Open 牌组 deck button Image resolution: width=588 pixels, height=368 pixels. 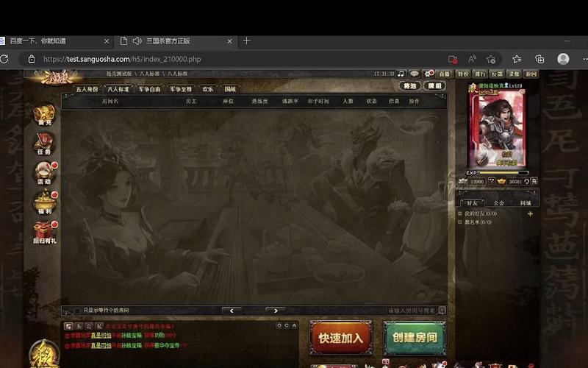[434, 86]
